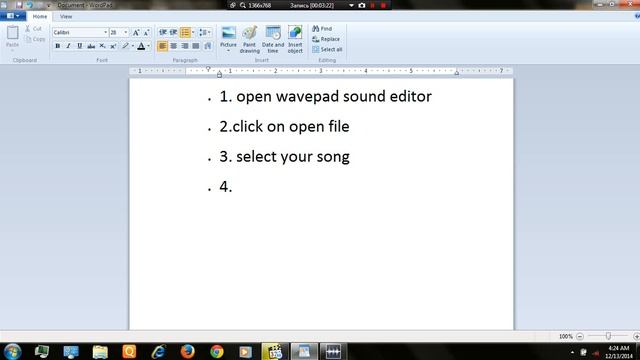This screenshot has height=360, width=640.
Task: Click the Select all button
Action: [x=327, y=49]
